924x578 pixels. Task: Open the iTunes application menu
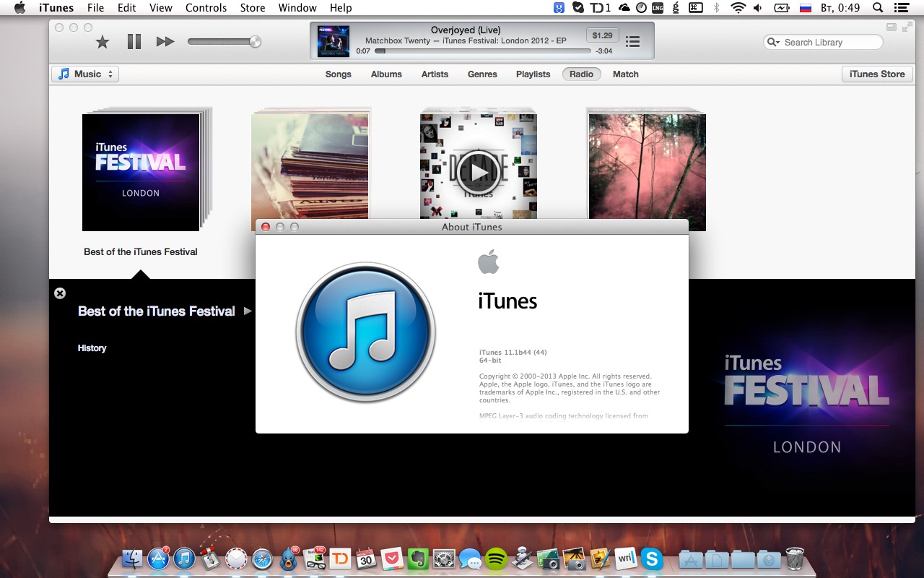(x=56, y=8)
